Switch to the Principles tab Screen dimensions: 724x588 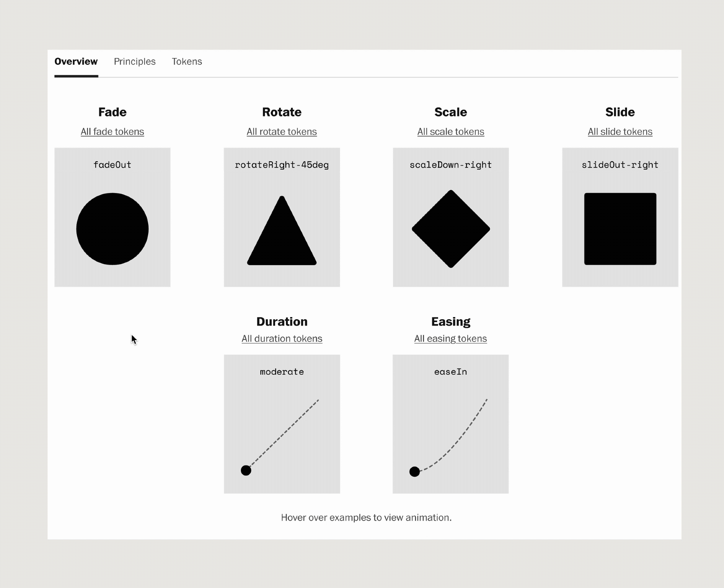(x=134, y=62)
